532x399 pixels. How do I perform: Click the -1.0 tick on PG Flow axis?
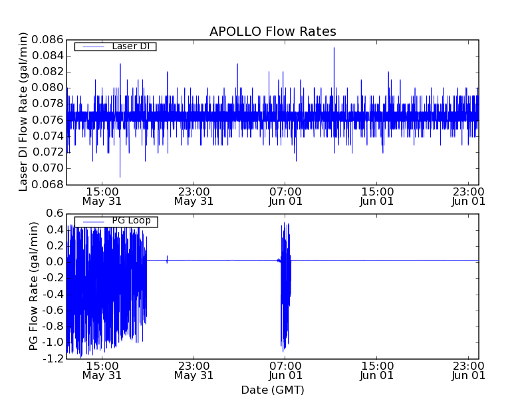point(53,342)
